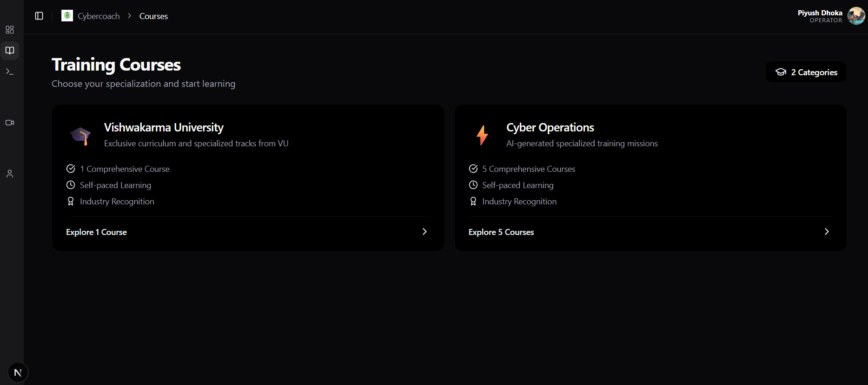
Task: Click the Explore 1 Course link
Action: click(x=96, y=232)
